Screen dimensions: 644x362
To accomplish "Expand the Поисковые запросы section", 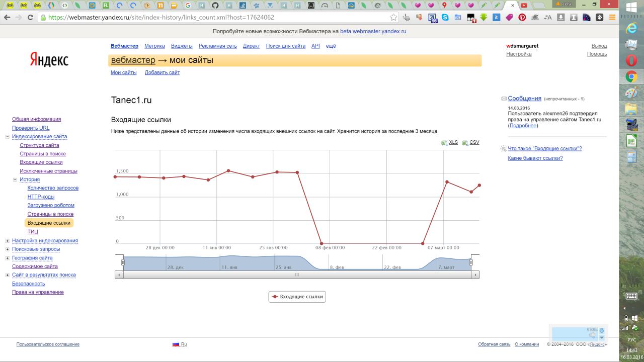I will [x=8, y=249].
